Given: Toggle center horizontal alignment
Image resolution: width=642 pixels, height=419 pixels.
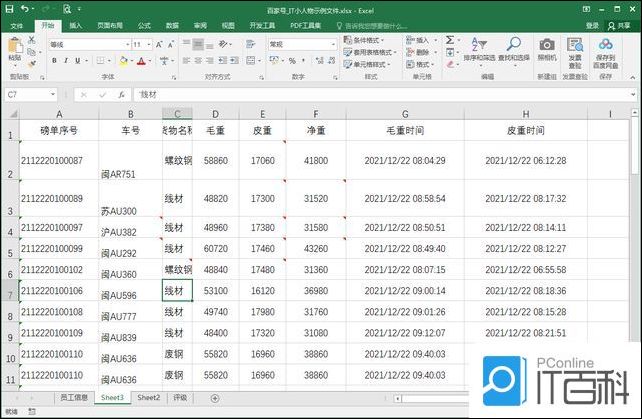Looking at the screenshot, I should pos(198,61).
